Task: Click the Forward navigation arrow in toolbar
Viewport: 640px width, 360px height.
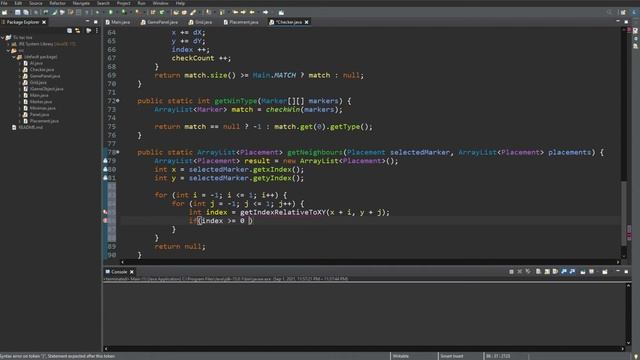Action: 265,12
